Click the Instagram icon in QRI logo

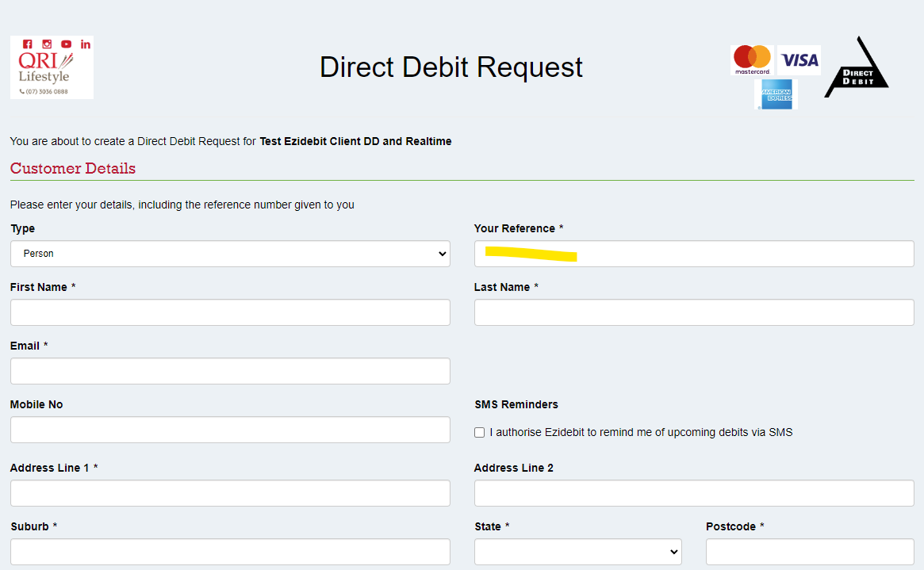tap(47, 44)
